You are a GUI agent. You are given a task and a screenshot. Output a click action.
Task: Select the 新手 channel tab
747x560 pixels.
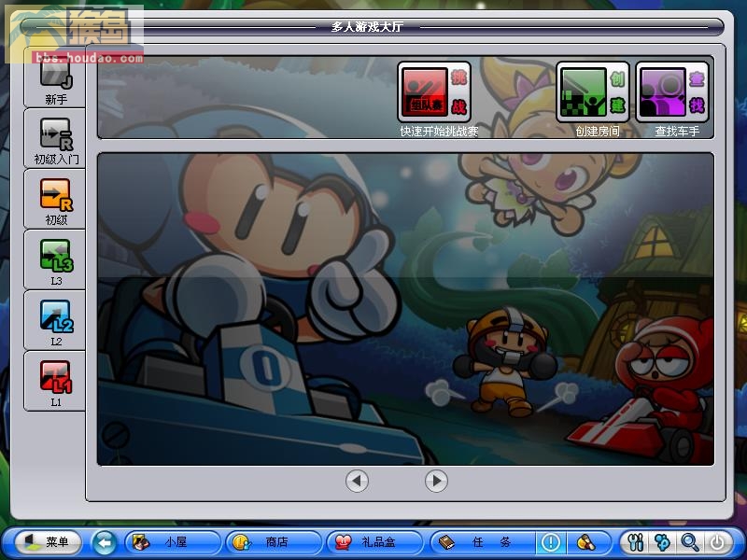(x=55, y=78)
